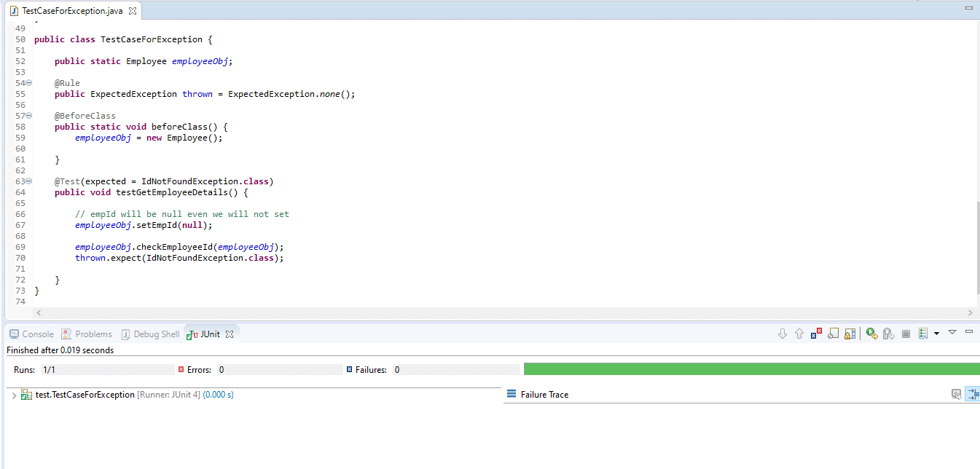
Task: Click the Rerun Test icon
Action: [x=871, y=334]
